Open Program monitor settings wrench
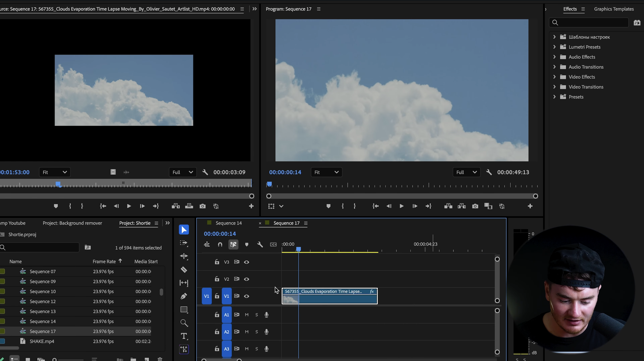 coord(489,172)
